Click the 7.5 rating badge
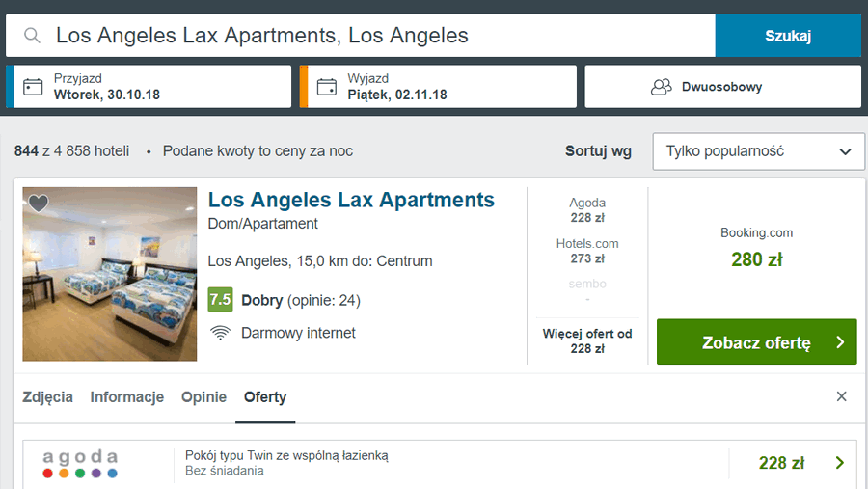The width and height of the screenshot is (868, 489). (x=220, y=300)
